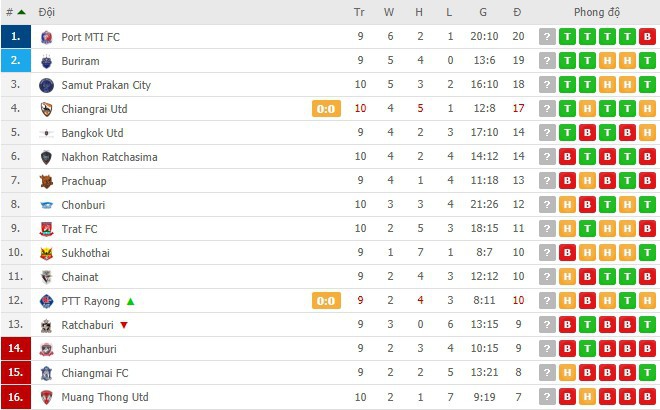Click the Đội column header
The height and width of the screenshot is (410, 660).
click(x=46, y=12)
